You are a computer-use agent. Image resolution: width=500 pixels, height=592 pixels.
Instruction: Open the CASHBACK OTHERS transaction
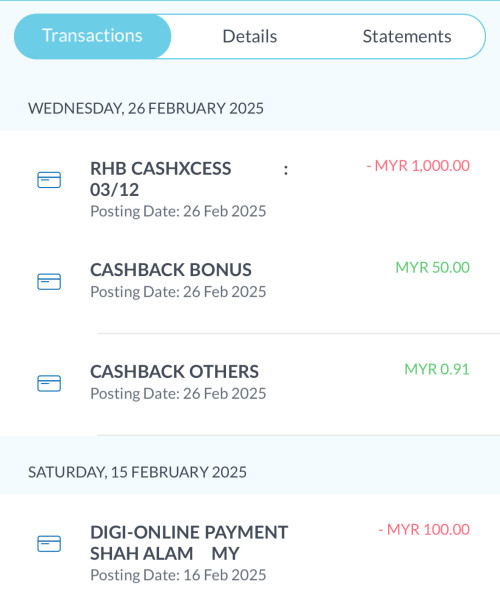click(x=250, y=385)
